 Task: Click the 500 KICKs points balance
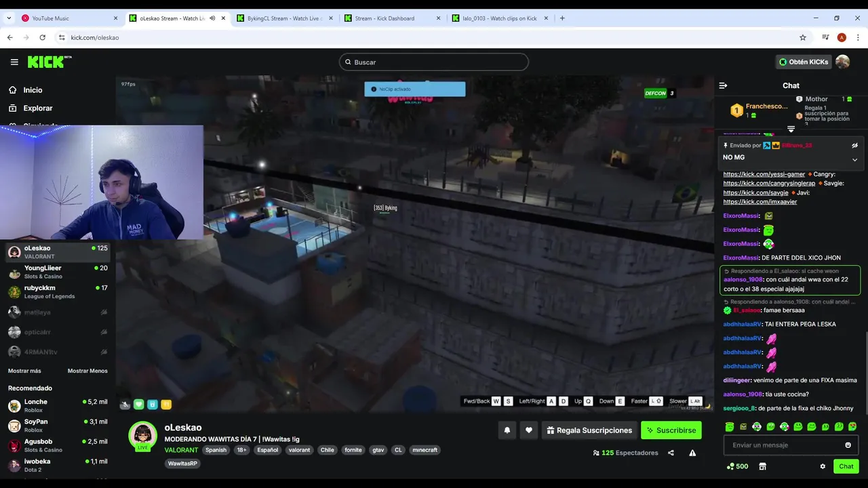(x=737, y=466)
